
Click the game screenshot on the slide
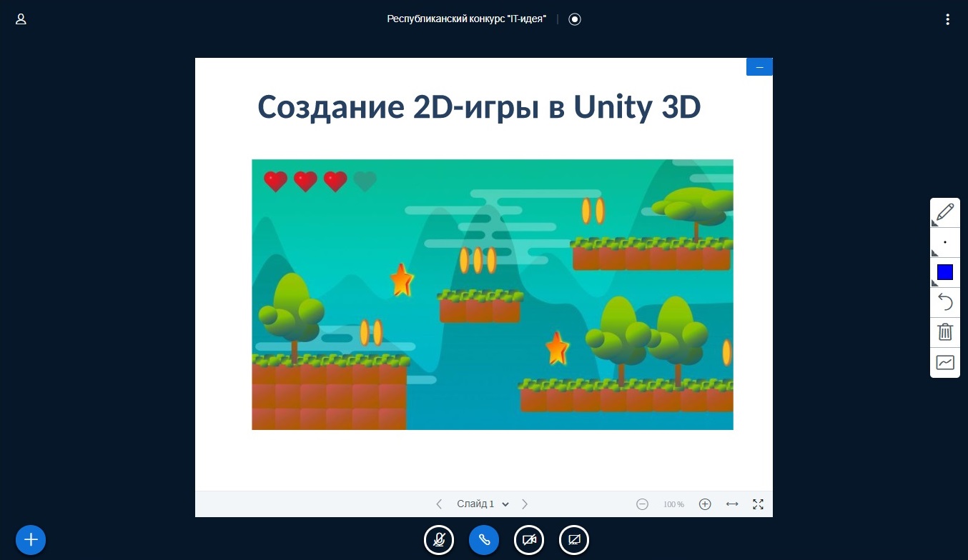[493, 294]
